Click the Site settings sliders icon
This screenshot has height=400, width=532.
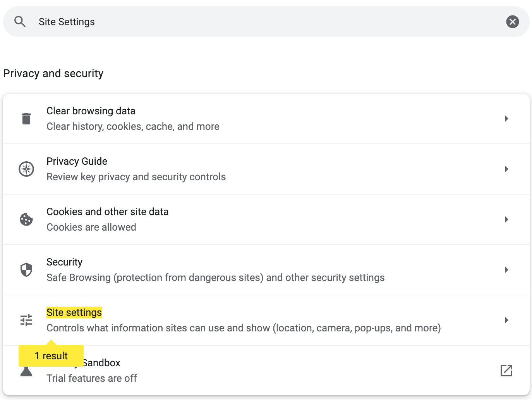[26, 320]
